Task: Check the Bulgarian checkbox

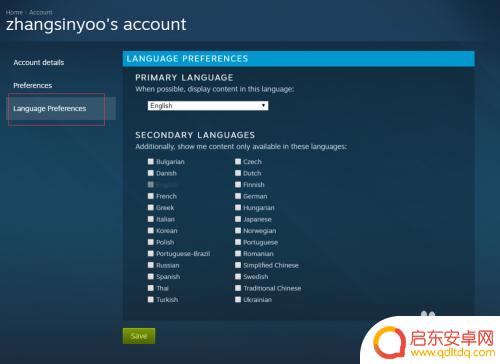Action: click(x=151, y=161)
